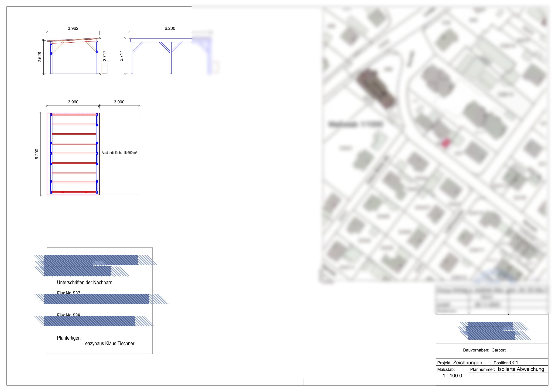This screenshot has height=392, width=555.
Task: Click the Projekt: Zeichnungen field
Action: (459, 362)
